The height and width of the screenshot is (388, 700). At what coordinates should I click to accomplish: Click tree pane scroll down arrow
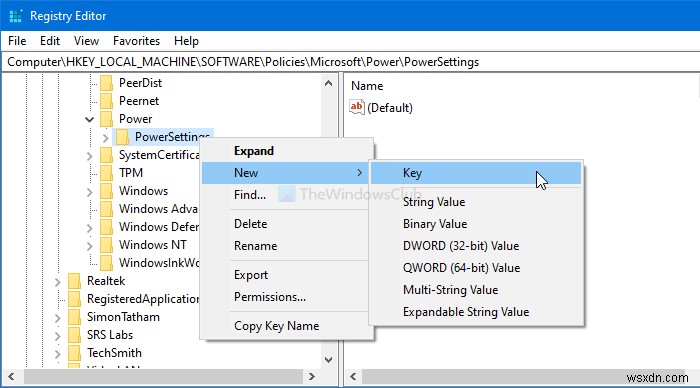329,360
